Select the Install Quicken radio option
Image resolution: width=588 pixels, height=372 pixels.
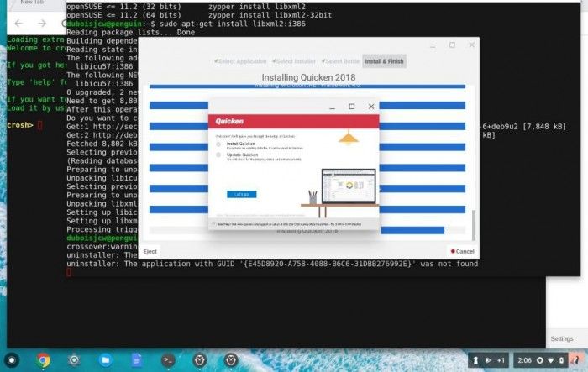point(219,144)
